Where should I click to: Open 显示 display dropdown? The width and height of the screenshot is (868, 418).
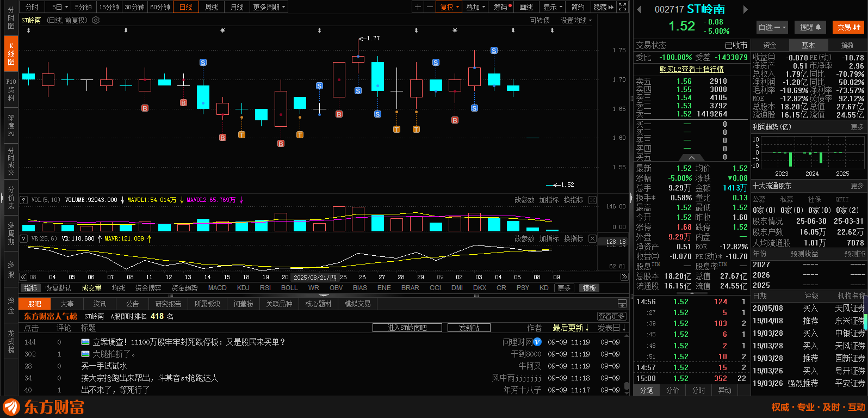[553, 7]
